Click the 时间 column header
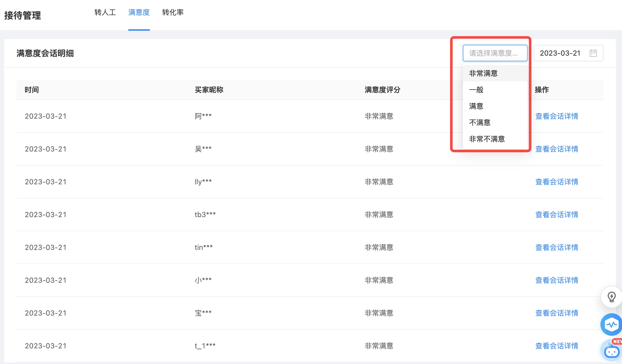This screenshot has height=364, width=622. [32, 90]
